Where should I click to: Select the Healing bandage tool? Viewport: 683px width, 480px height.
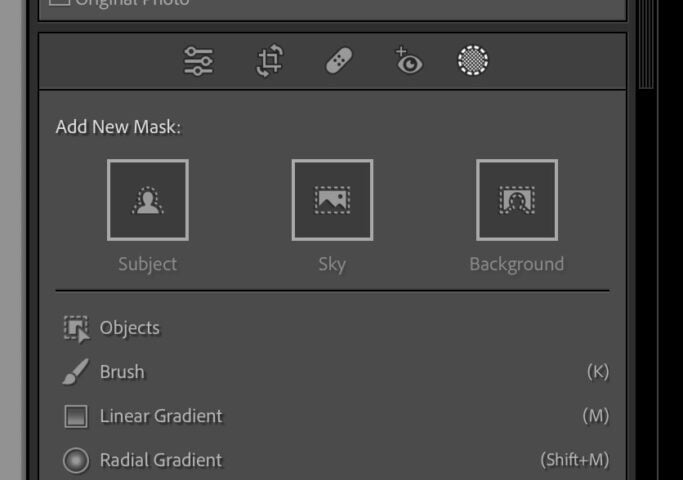339,61
